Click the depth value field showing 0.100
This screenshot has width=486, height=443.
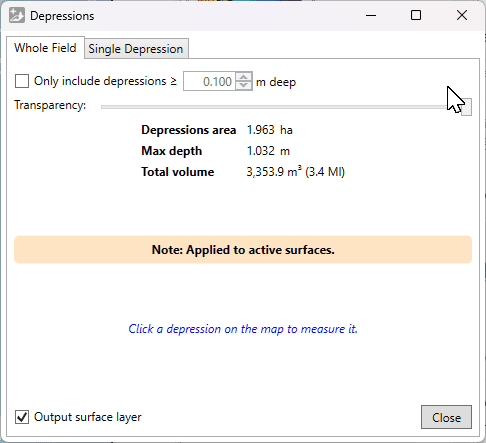click(210, 81)
